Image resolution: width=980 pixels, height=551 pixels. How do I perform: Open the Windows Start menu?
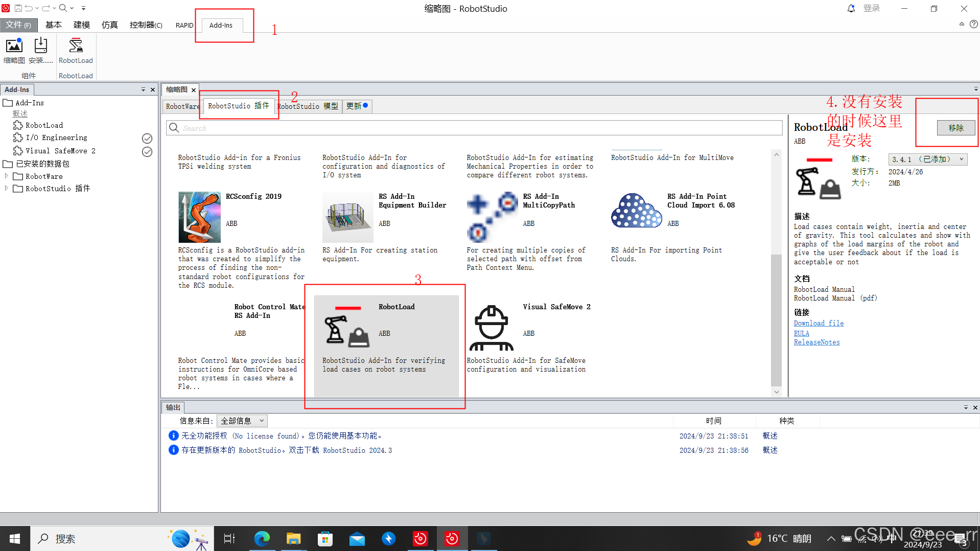click(x=15, y=539)
